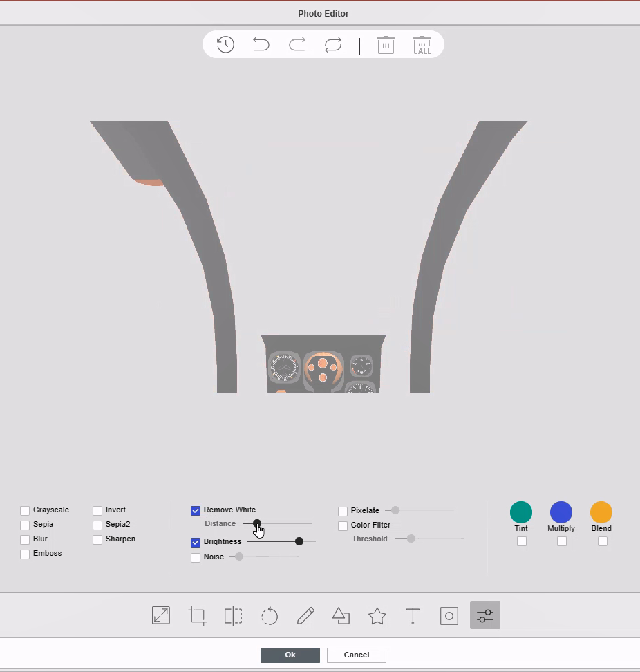Screen dimensions: 640x672
Task: Click the Noise slider handle
Action: coord(239,557)
